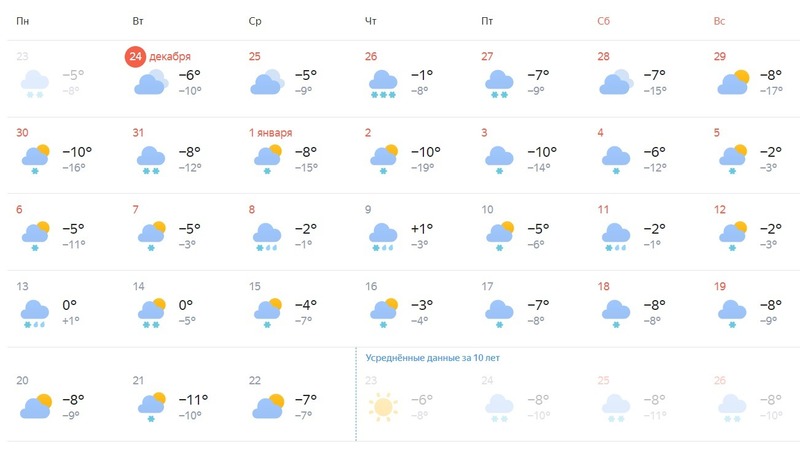This screenshot has height=452, width=800.
Task: Click the cloudy icon for December 24
Action: 151,82
